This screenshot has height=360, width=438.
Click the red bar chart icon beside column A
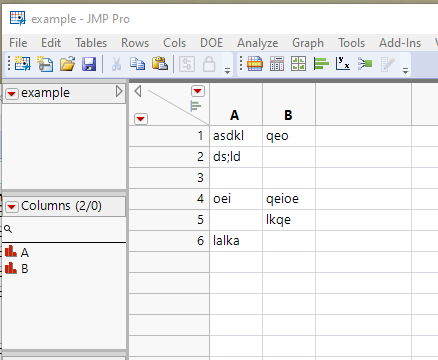point(11,251)
